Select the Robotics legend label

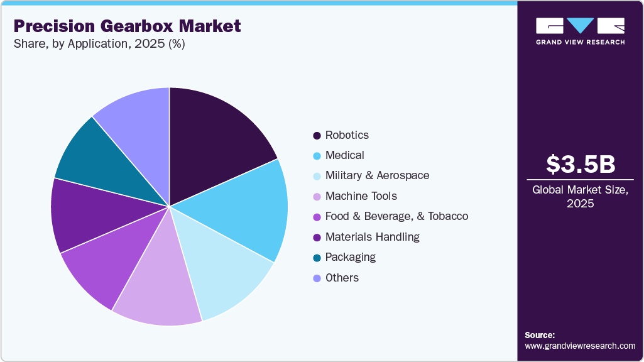pos(347,135)
